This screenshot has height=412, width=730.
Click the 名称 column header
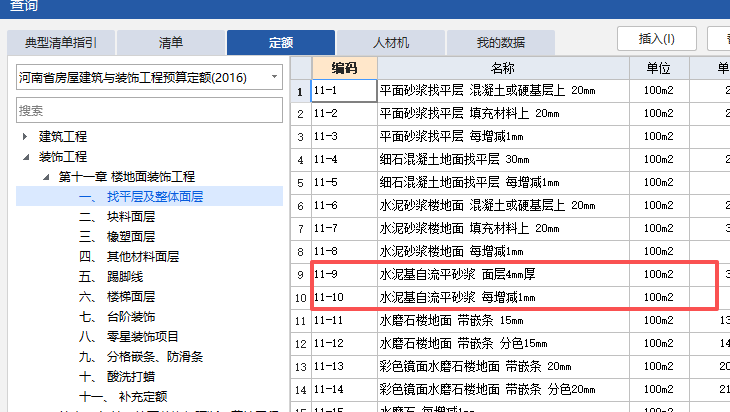tap(503, 68)
